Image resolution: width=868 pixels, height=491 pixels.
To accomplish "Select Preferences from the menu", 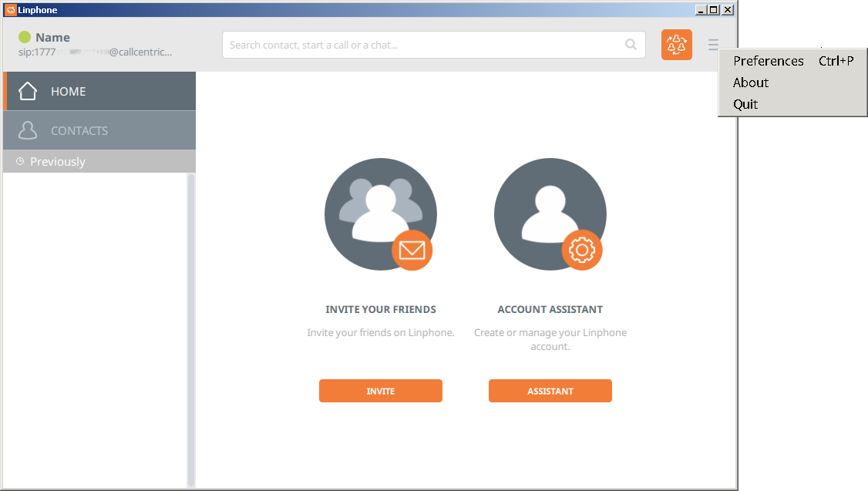I will tap(792, 61).
